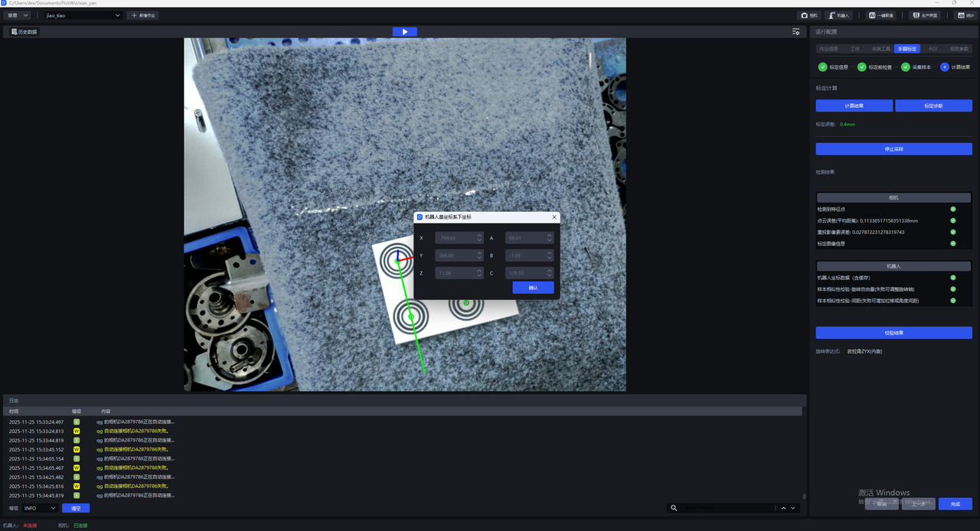Go to next search result arrow
Viewport: 980px width, 531px height.
tap(792, 508)
